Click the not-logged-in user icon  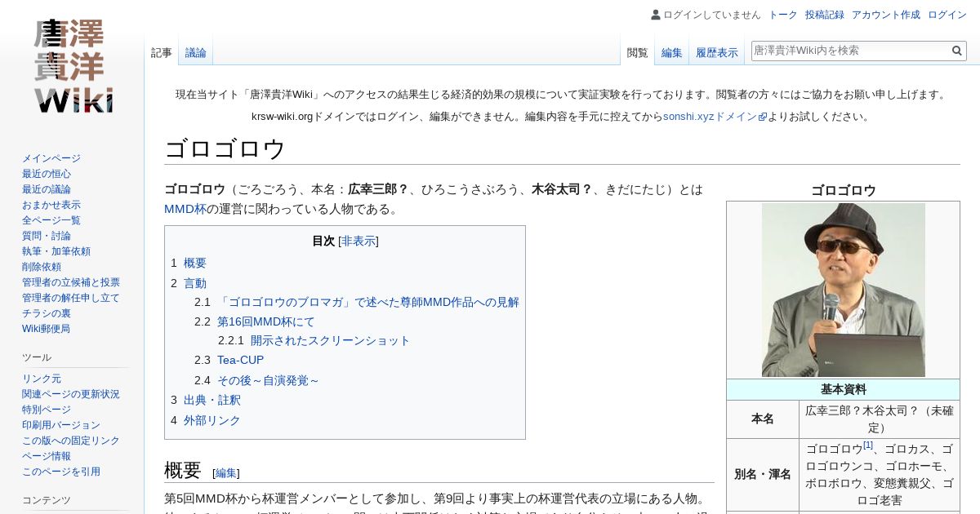click(656, 15)
